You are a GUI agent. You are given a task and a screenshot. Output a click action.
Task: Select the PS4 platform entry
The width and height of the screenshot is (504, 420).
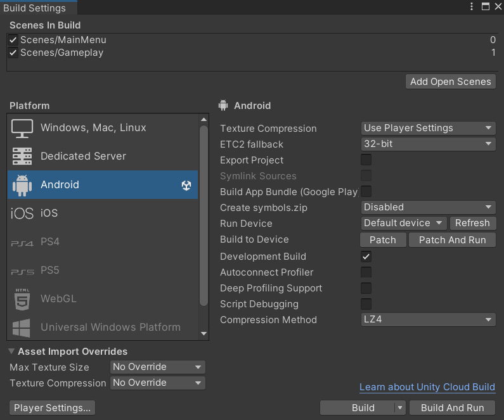coord(103,242)
